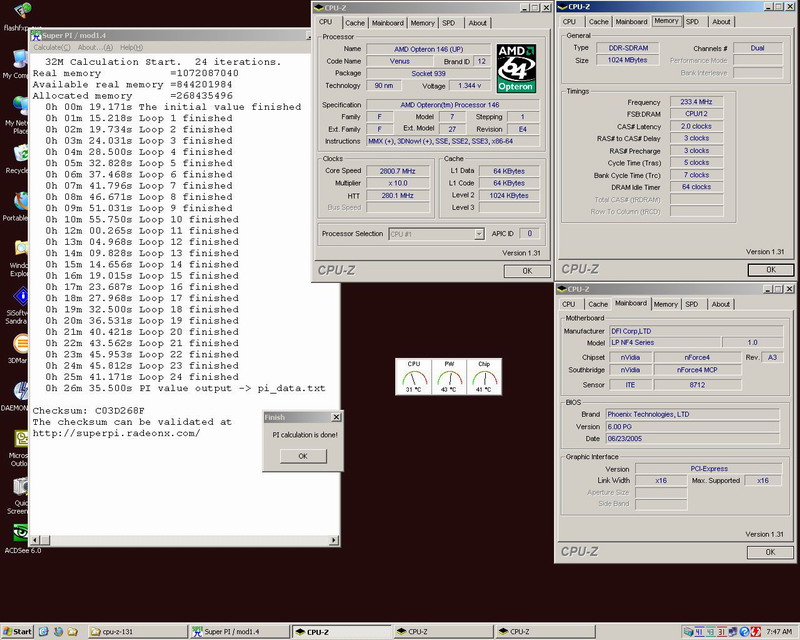Click Super PI horizontal scrollbar left arrow
Image resolution: width=800 pixels, height=640 pixels.
click(36, 540)
